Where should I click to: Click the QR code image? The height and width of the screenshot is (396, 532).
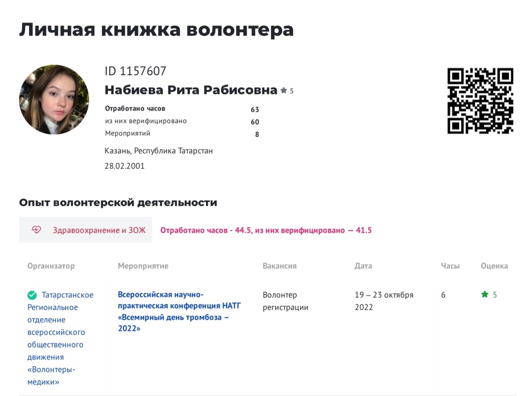(x=480, y=101)
